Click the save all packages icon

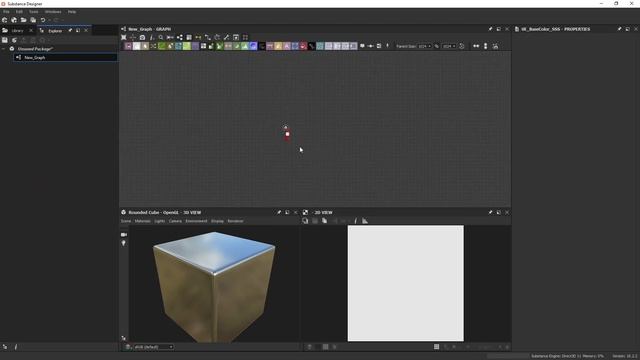point(33,20)
